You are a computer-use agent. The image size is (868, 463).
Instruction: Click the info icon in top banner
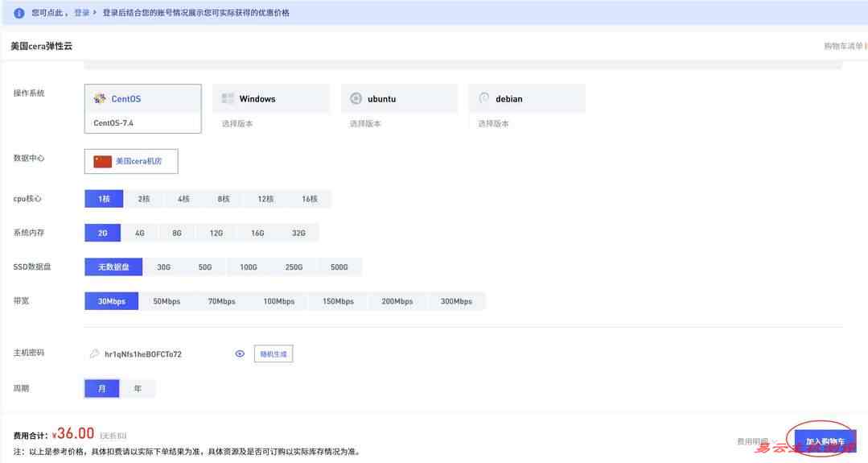19,13
